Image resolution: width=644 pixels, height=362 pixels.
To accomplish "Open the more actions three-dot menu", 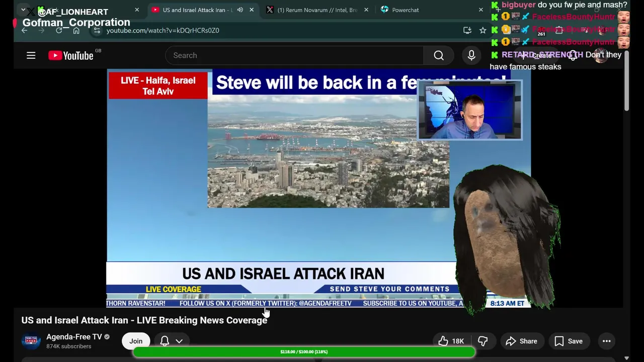I will pos(607,341).
